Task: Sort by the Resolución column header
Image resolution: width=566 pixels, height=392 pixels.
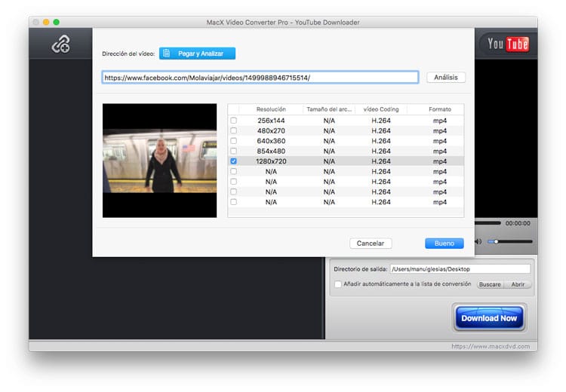Action: pos(271,109)
